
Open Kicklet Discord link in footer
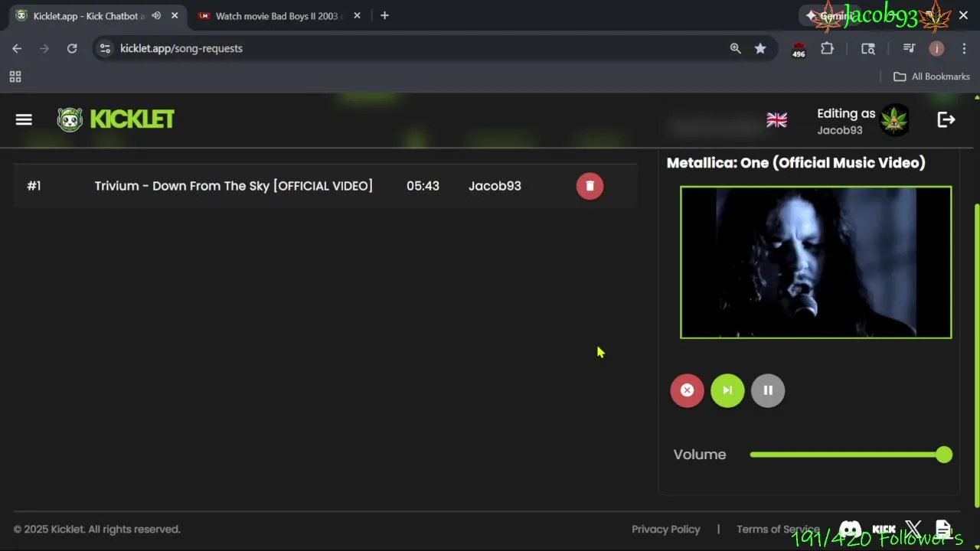point(851,530)
